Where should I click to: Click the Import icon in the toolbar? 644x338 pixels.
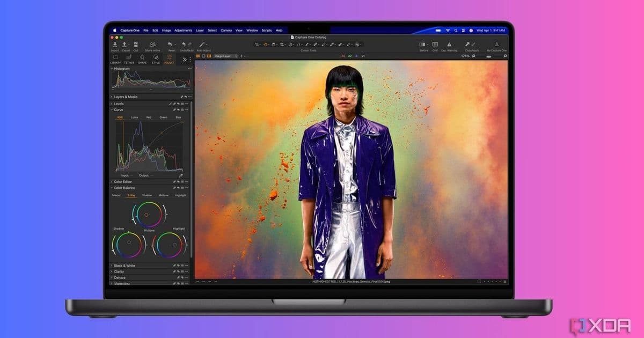[115, 44]
